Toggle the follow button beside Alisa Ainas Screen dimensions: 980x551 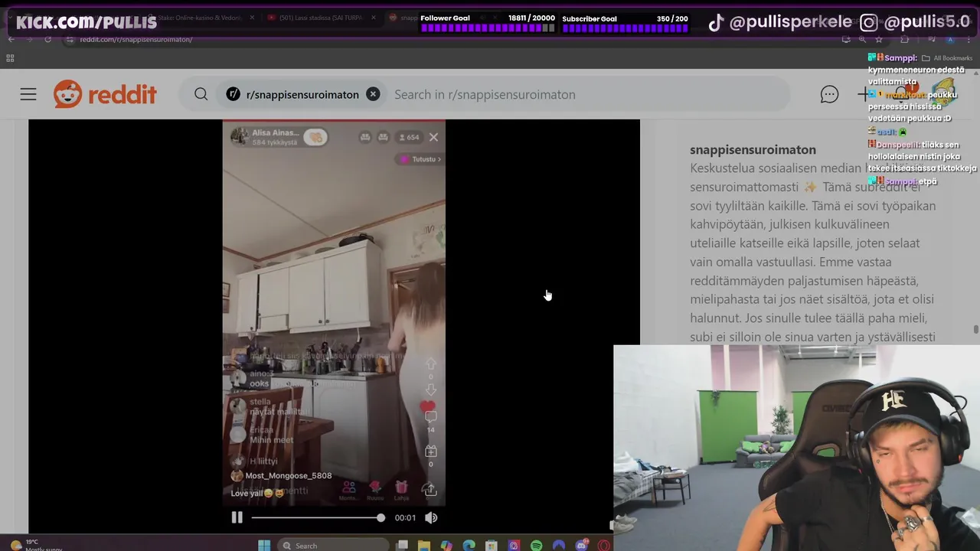[315, 137]
